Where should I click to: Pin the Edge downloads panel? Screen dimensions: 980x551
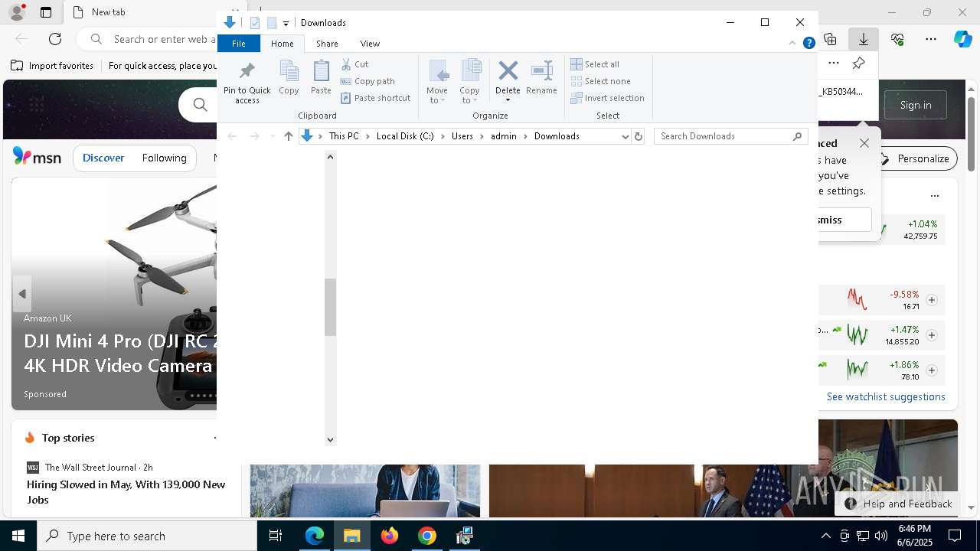[859, 64]
